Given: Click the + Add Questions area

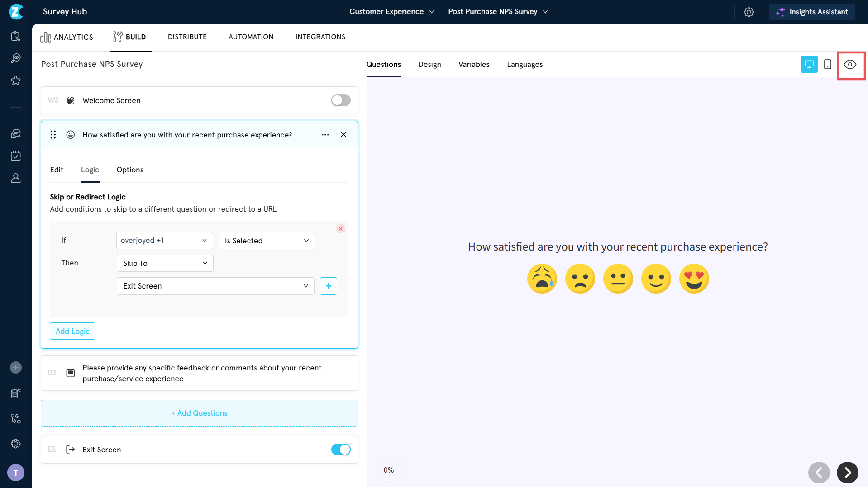Looking at the screenshot, I should pyautogui.click(x=199, y=413).
